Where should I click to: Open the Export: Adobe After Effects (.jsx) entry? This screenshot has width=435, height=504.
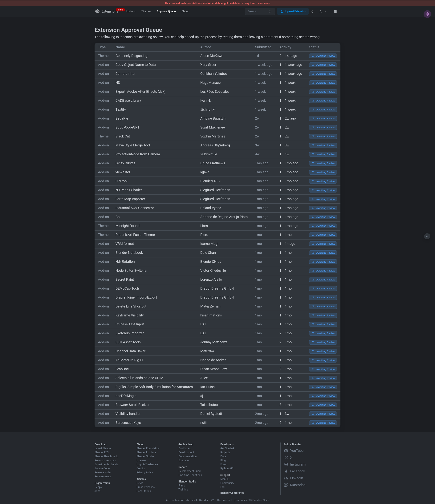140,91
